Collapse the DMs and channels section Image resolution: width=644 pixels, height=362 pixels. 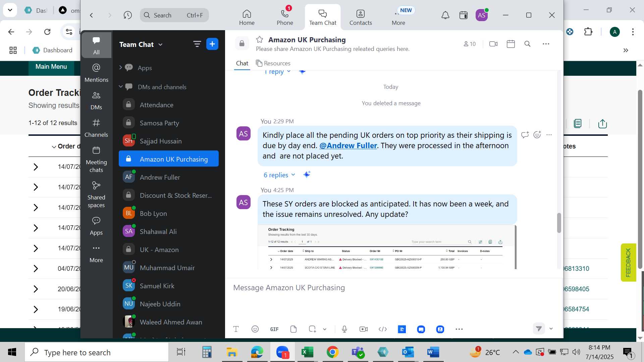(120, 86)
